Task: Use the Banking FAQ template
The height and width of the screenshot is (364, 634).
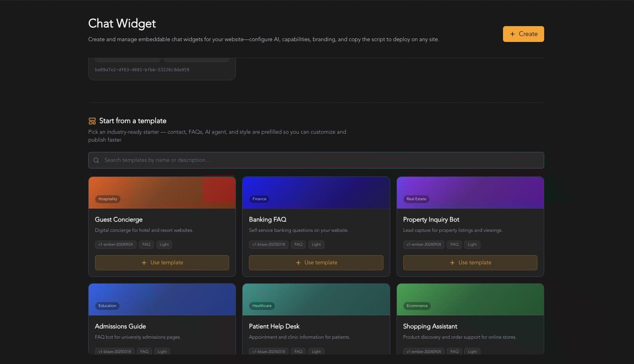Action: pyautogui.click(x=316, y=263)
